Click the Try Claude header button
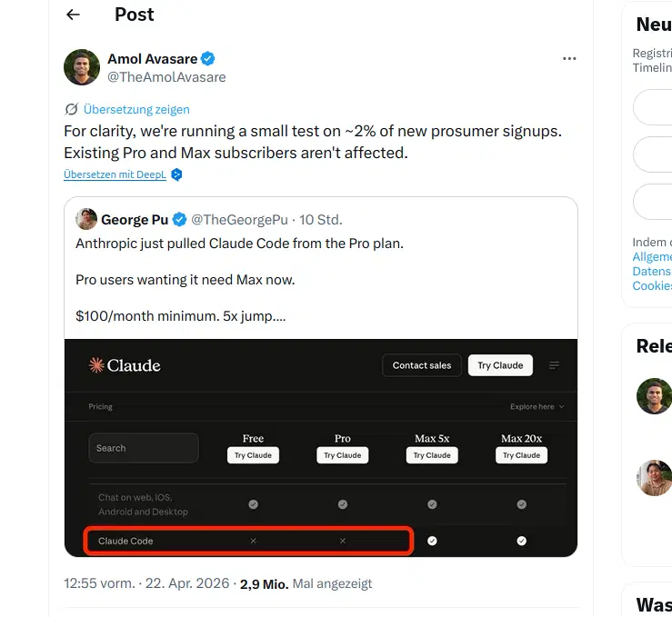This screenshot has height=617, width=672. [x=500, y=365]
